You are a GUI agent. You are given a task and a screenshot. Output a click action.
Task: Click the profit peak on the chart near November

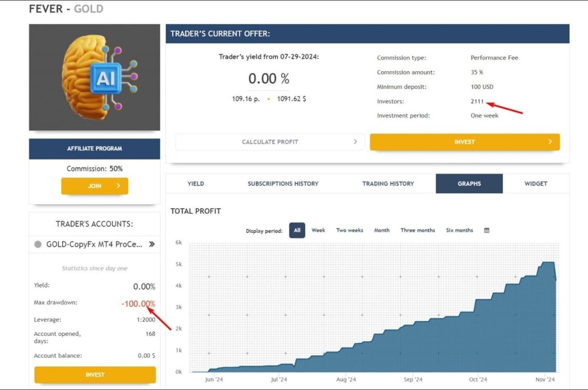click(548, 262)
